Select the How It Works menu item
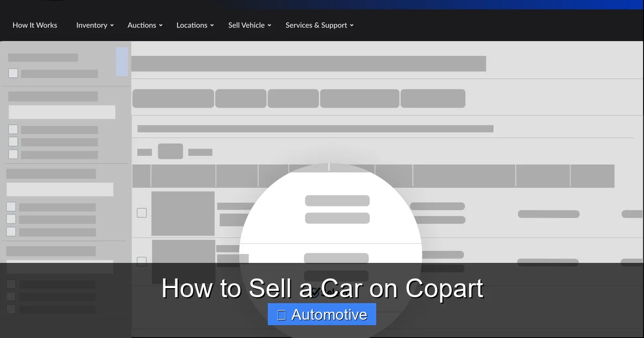The image size is (644, 338). pyautogui.click(x=34, y=25)
